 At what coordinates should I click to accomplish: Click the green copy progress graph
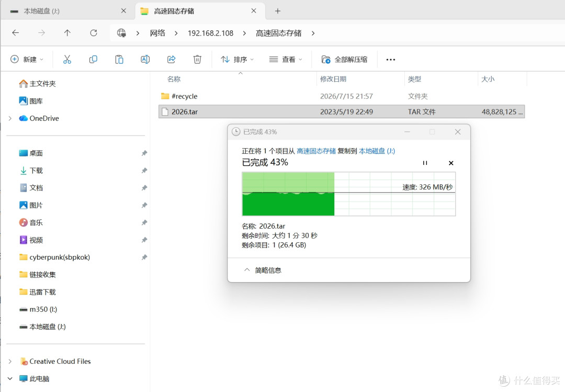tap(348, 194)
